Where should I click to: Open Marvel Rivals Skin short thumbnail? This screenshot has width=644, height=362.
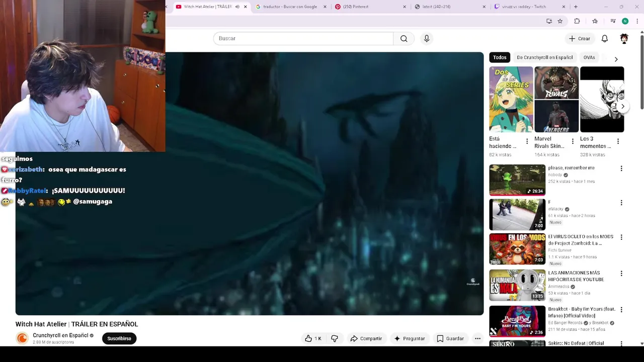click(556, 100)
